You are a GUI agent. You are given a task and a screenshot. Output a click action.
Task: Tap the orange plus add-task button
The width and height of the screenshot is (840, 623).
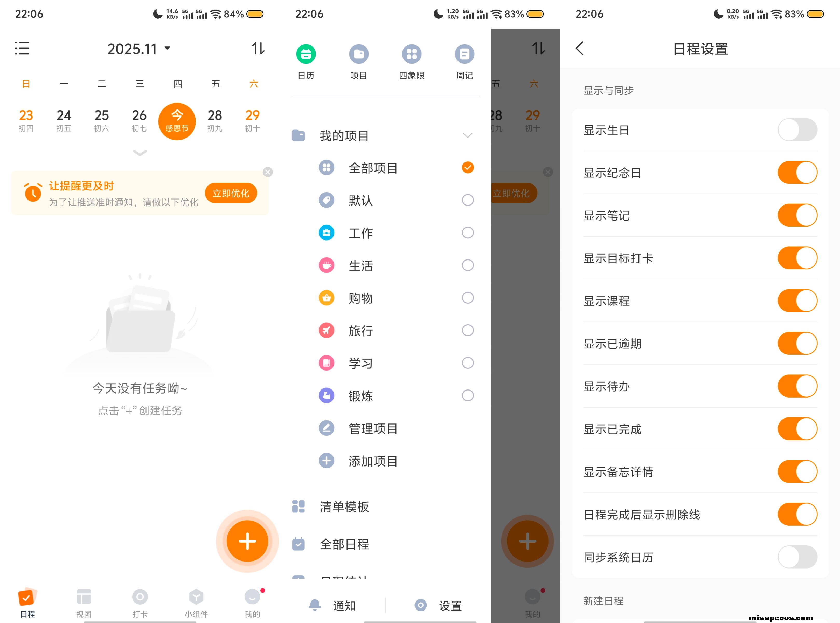pyautogui.click(x=247, y=541)
